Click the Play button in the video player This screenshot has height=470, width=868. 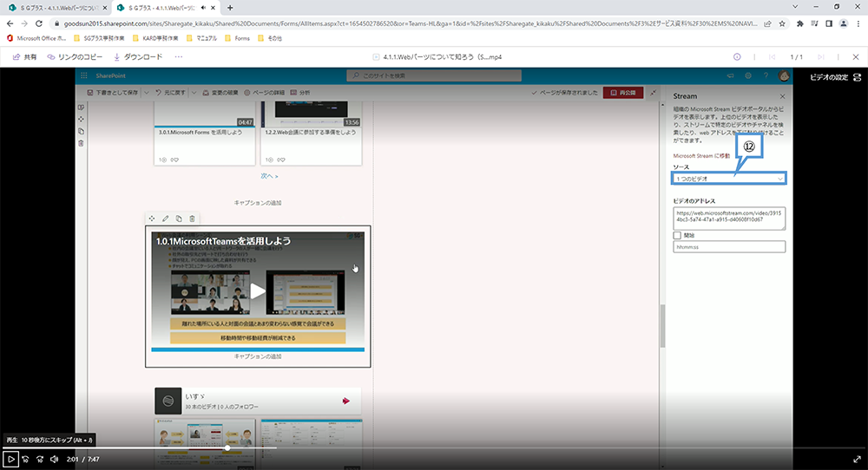click(10, 459)
